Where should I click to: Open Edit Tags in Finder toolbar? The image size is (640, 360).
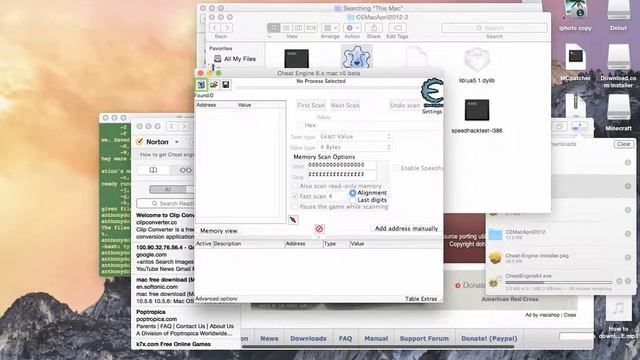pyautogui.click(x=397, y=28)
